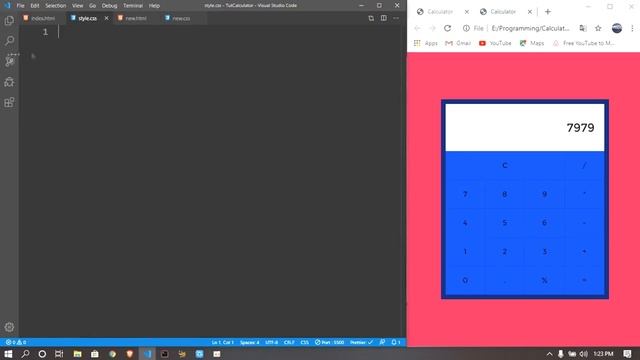This screenshot has height=360, width=640.
Task: Open File Explorer from the taskbar
Action: pos(77,354)
